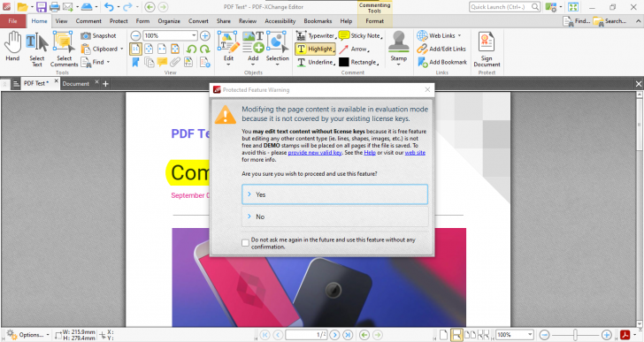
Task: Switch to the Organize ribbon tab
Action: (x=169, y=21)
